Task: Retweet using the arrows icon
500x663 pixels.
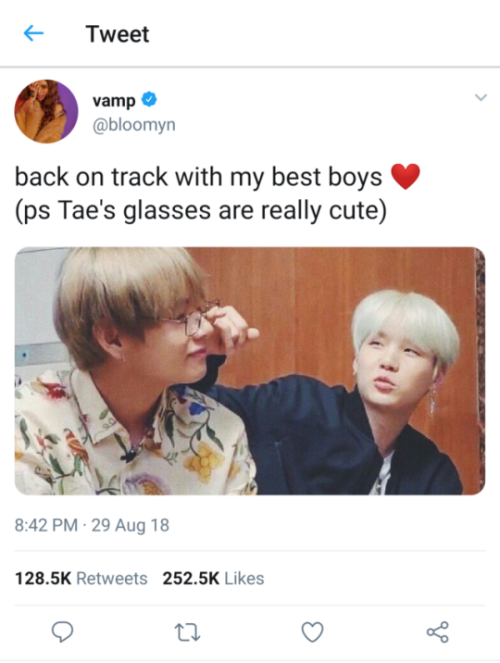Action: point(187,632)
